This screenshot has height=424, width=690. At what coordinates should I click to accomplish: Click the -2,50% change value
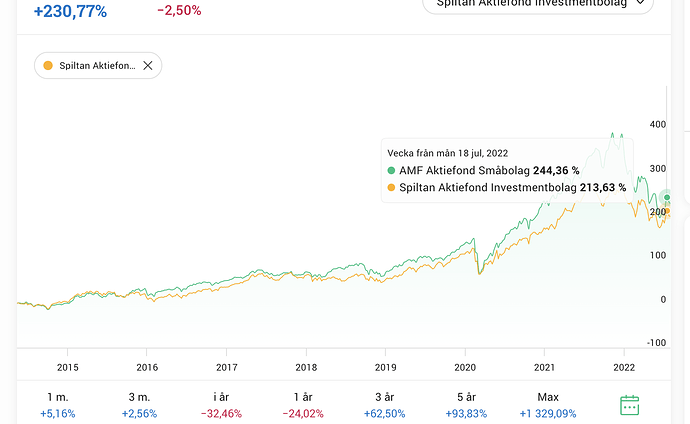tap(179, 11)
